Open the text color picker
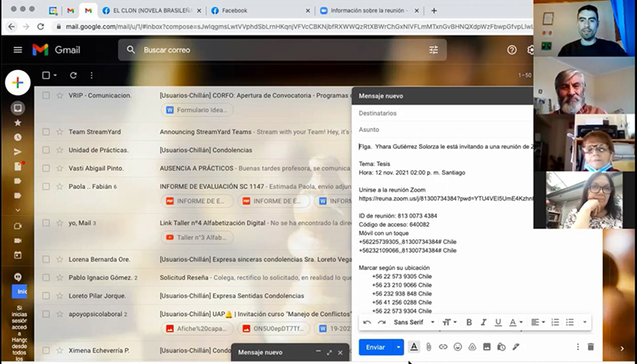Screen dimensions: 637x364 (x=516, y=322)
